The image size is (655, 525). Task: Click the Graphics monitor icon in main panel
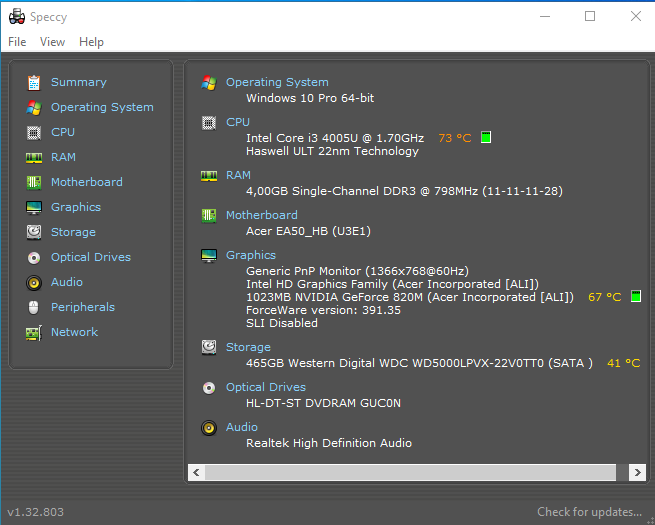(209, 256)
